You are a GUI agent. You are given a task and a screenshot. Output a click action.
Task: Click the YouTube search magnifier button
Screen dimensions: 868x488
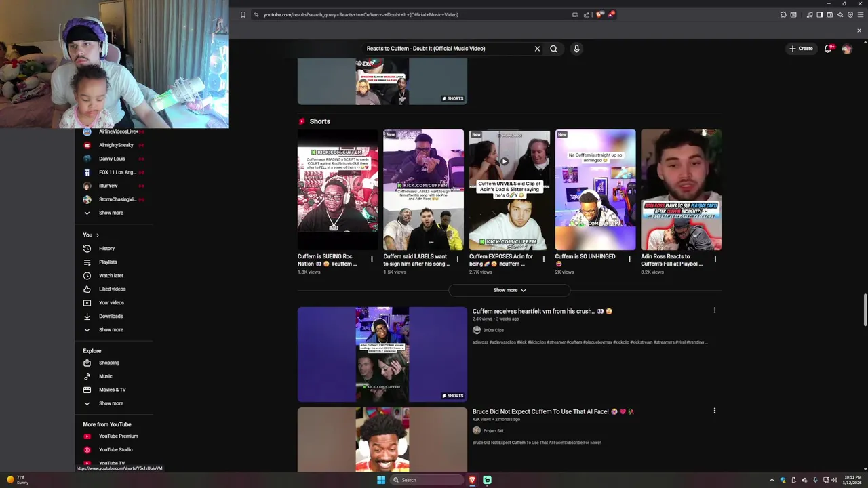click(x=553, y=49)
